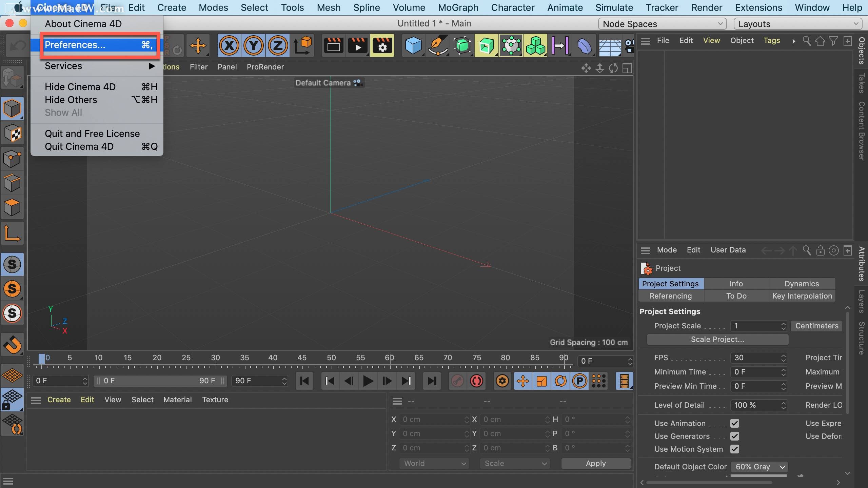Image resolution: width=868 pixels, height=488 pixels.
Task: Open MoGraph Cloner icon
Action: coord(511,45)
